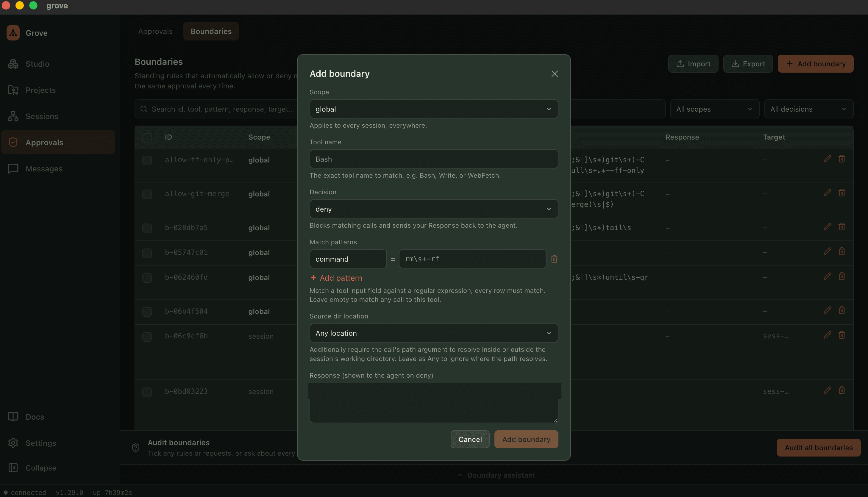The height and width of the screenshot is (497, 868).
Task: Click the Import button
Action: [x=693, y=64]
